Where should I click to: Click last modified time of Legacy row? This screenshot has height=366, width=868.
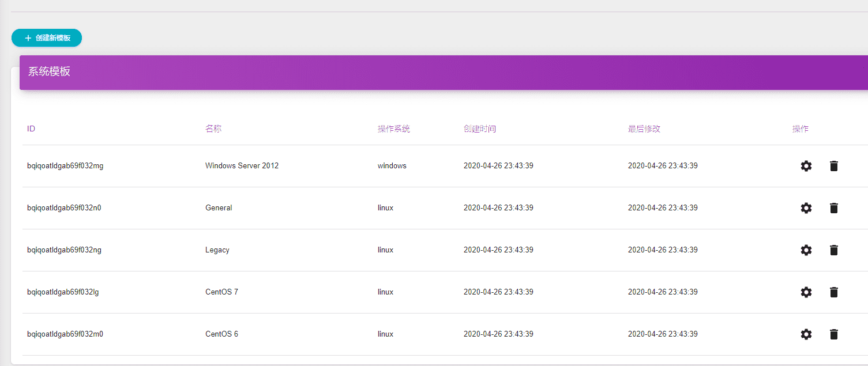[x=663, y=250]
